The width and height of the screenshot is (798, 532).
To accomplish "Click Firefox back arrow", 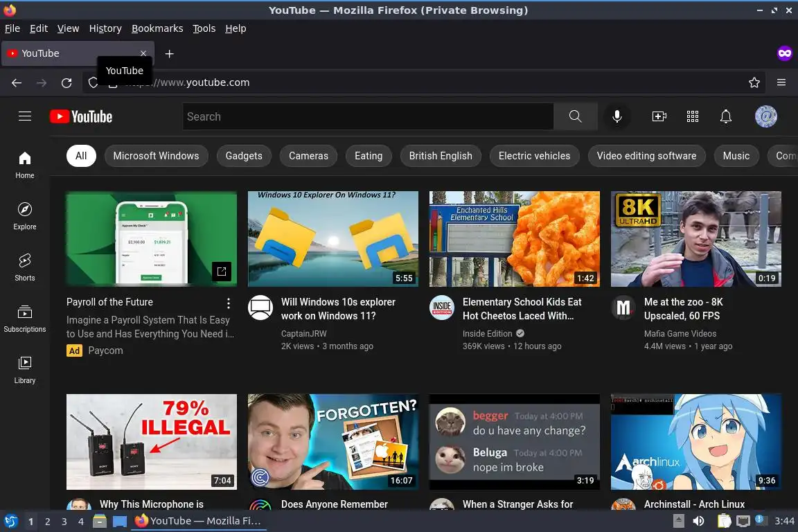I will (x=17, y=82).
